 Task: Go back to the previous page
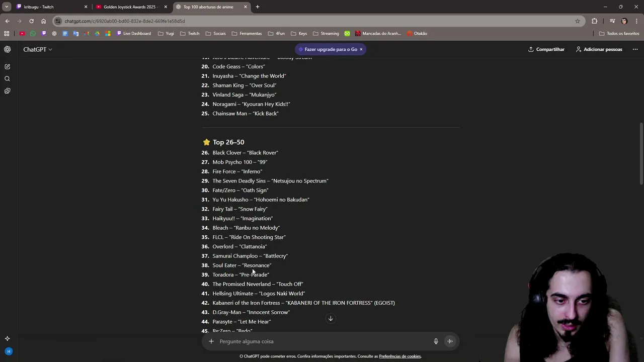pyautogui.click(x=7, y=21)
